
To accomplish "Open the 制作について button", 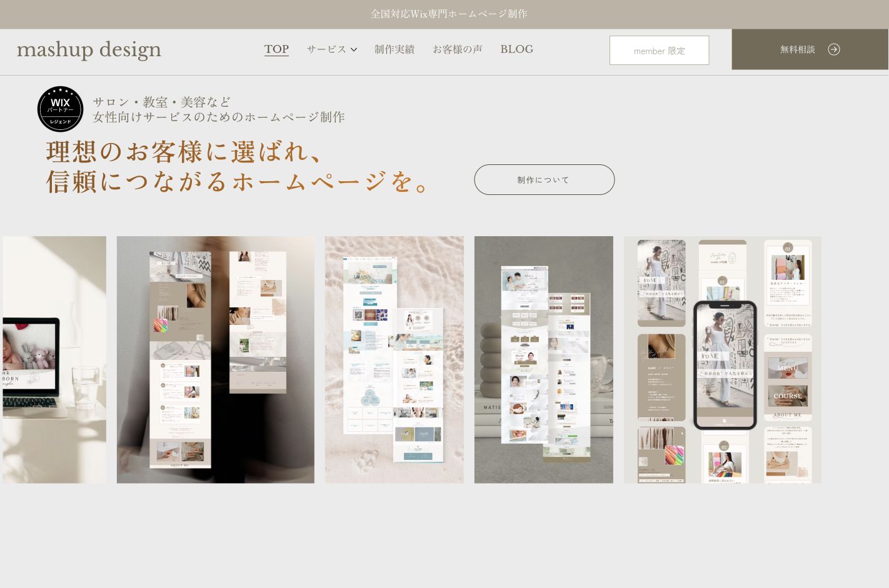I will point(544,179).
